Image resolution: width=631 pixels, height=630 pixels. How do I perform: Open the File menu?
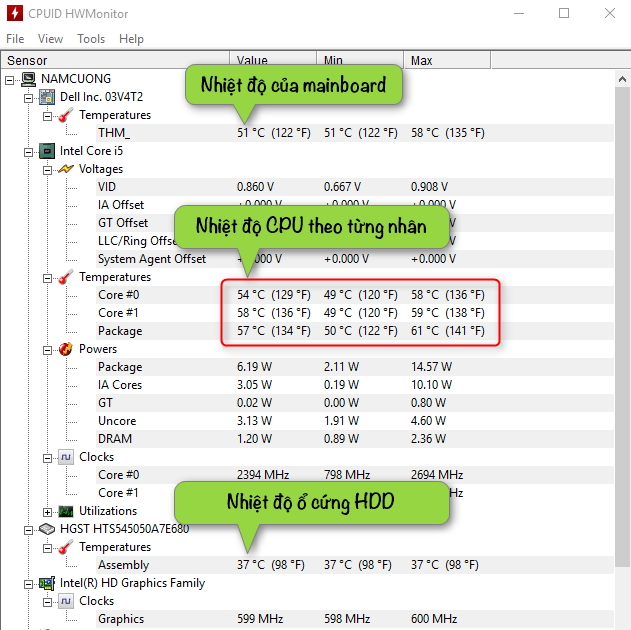click(15, 39)
